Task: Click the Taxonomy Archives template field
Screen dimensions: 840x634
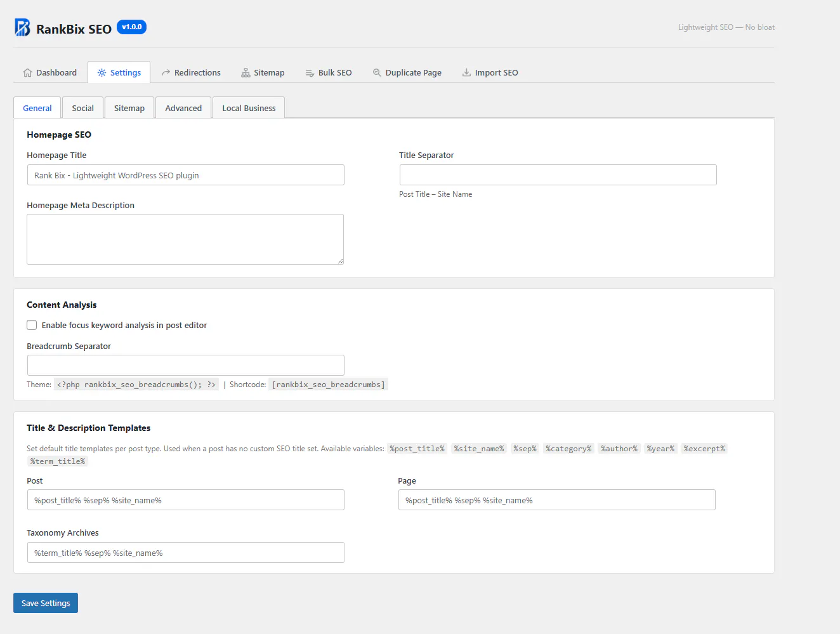Action: (186, 553)
